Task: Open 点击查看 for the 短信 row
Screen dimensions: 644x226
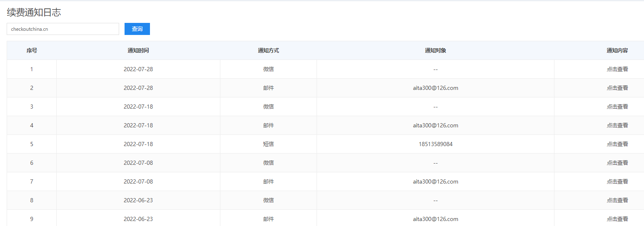Action: pyautogui.click(x=617, y=144)
